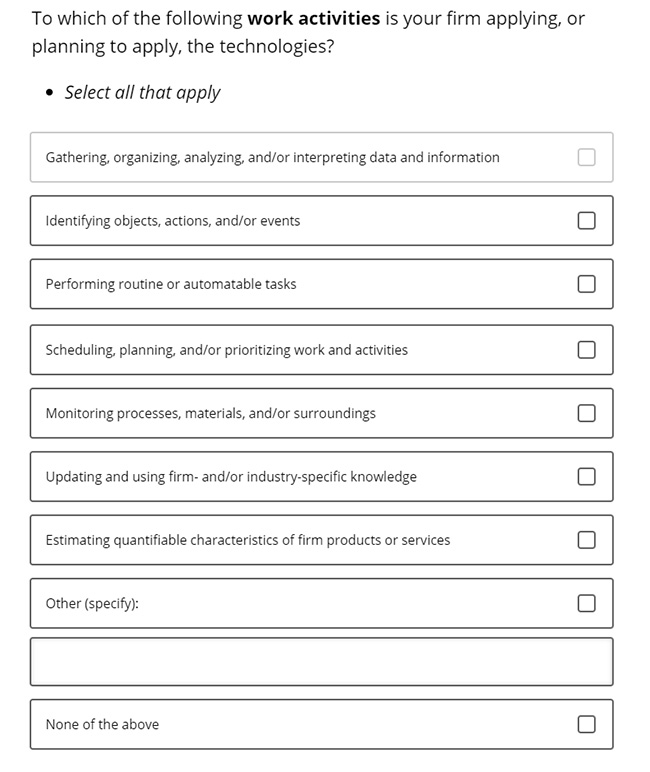
Task: Check the Other (specify) checkbox
Action: click(x=586, y=603)
